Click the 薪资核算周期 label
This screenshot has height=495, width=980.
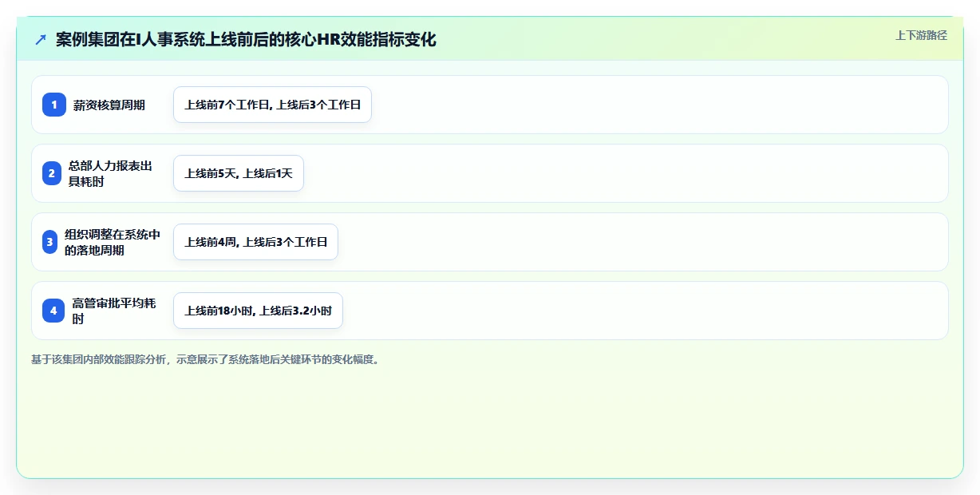109,105
